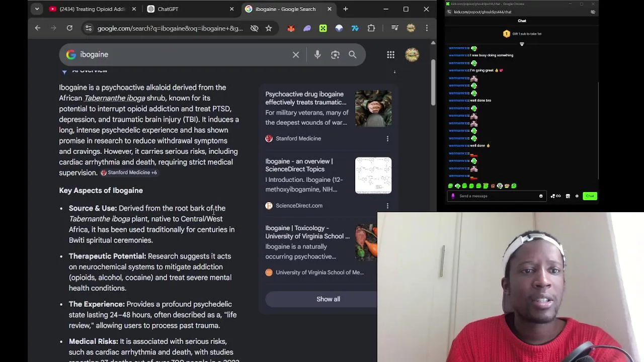The width and height of the screenshot is (644, 362).
Task: Start a voice search with the microphone
Action: 317,54
